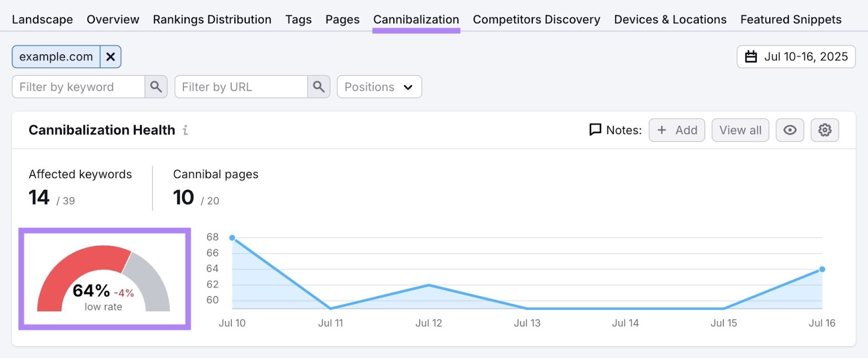The image size is (868, 358).
Task: Click the calendar icon in date picker
Action: click(x=751, y=57)
